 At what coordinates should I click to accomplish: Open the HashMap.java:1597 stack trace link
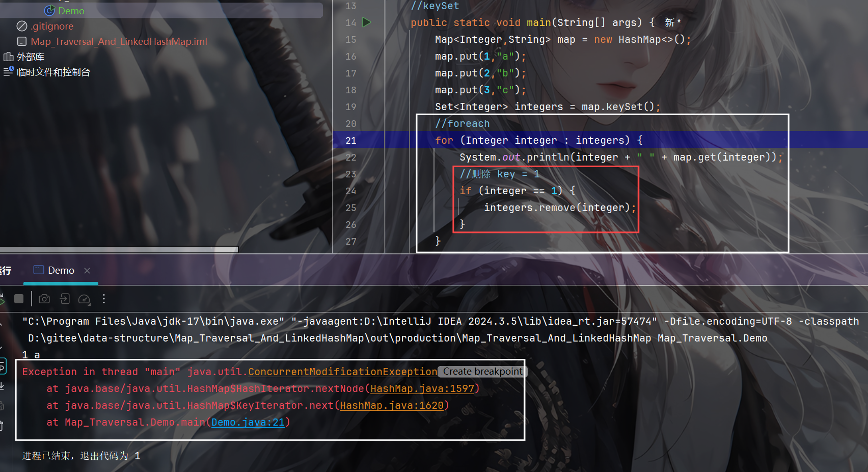pyautogui.click(x=422, y=388)
